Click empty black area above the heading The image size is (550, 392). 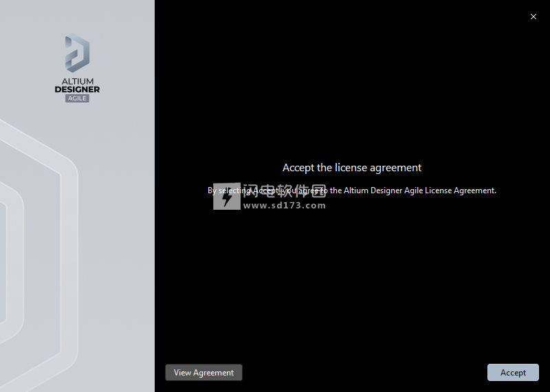(352, 89)
